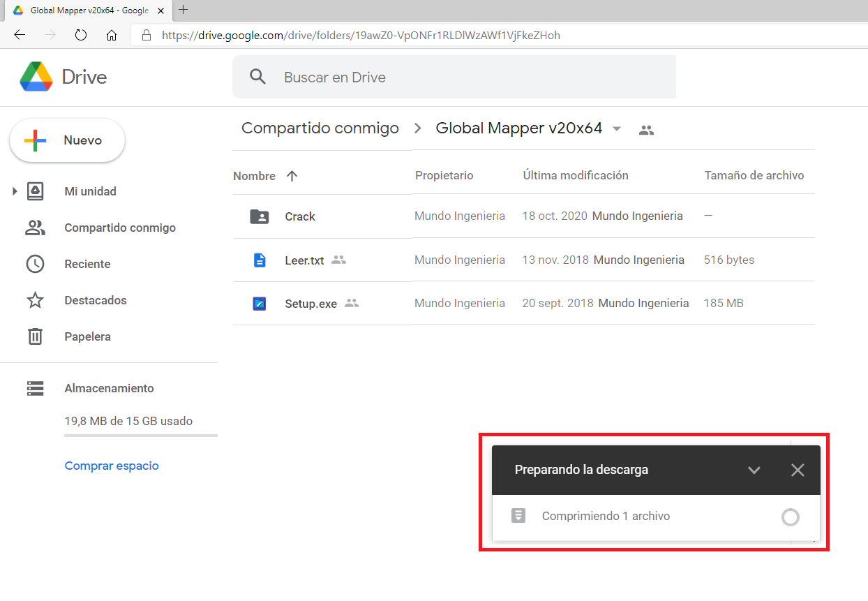Click the '13 nov. 2018' date cell

[555, 260]
